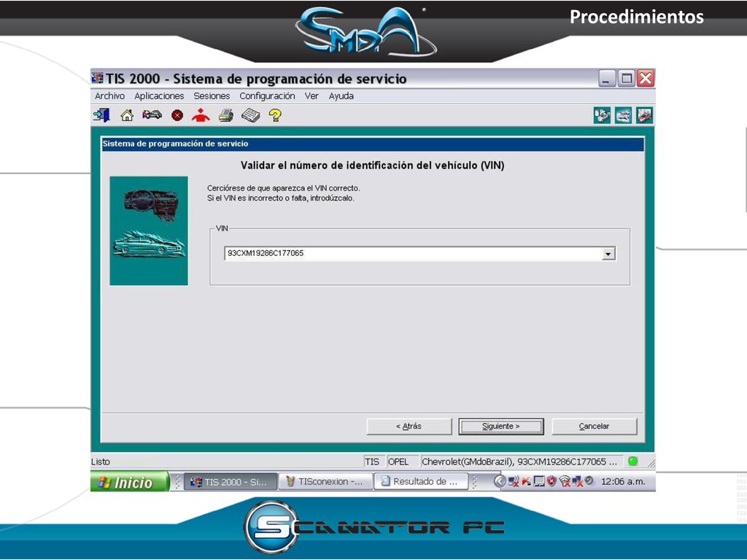This screenshot has height=560, width=747.
Task: Switch to Resultado de taskbar item
Action: click(x=421, y=482)
